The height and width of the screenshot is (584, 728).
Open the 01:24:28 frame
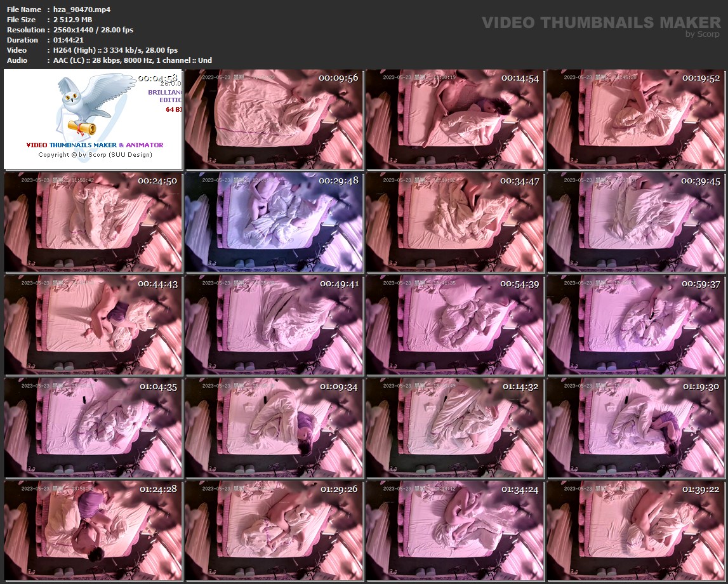(93, 531)
